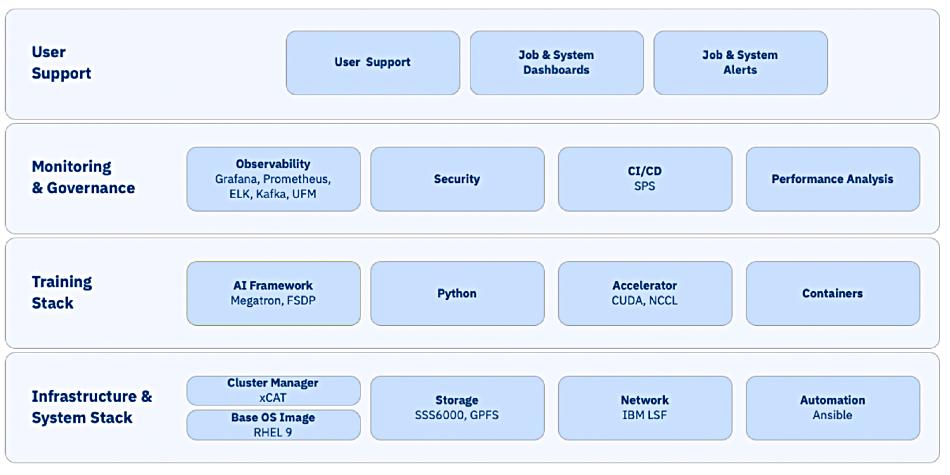950x475 pixels.
Task: Click the Storage SSS6000, GPFS box
Action: pos(457,408)
